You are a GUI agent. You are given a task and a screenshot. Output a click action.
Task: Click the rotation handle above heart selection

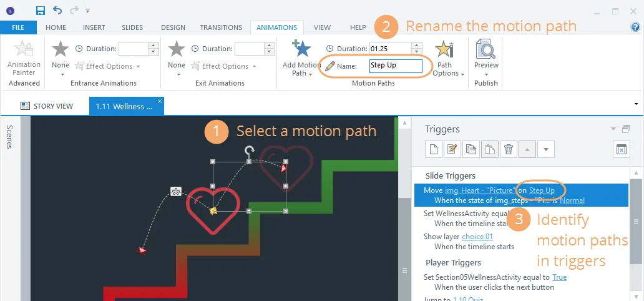click(x=249, y=150)
